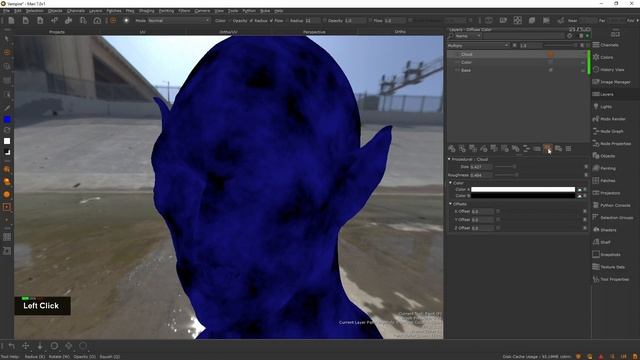
Task: Open the Selection menu
Action: (35, 11)
